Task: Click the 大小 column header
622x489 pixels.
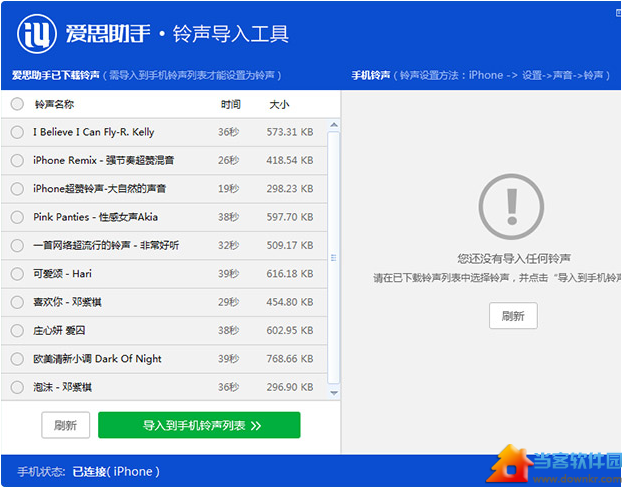Action: 279,104
